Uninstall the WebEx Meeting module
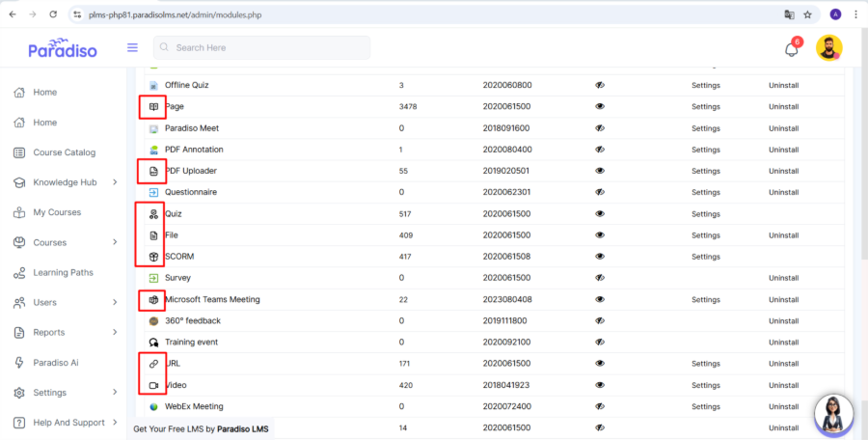The image size is (868, 440). coord(782,407)
